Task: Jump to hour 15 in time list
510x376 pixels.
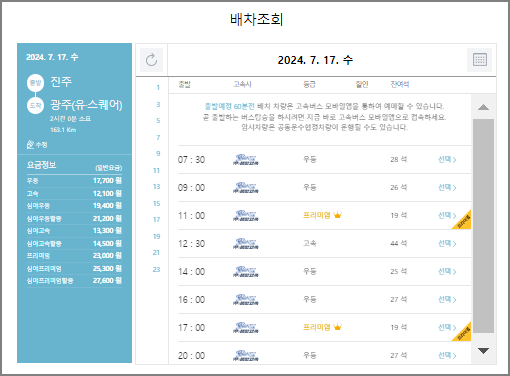Action: (x=156, y=204)
